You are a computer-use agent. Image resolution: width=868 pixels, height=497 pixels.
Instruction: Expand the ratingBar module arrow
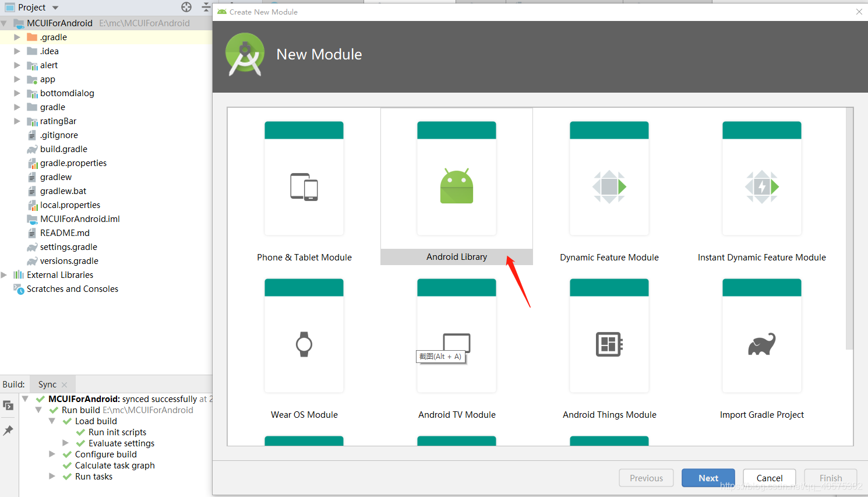[x=17, y=121]
